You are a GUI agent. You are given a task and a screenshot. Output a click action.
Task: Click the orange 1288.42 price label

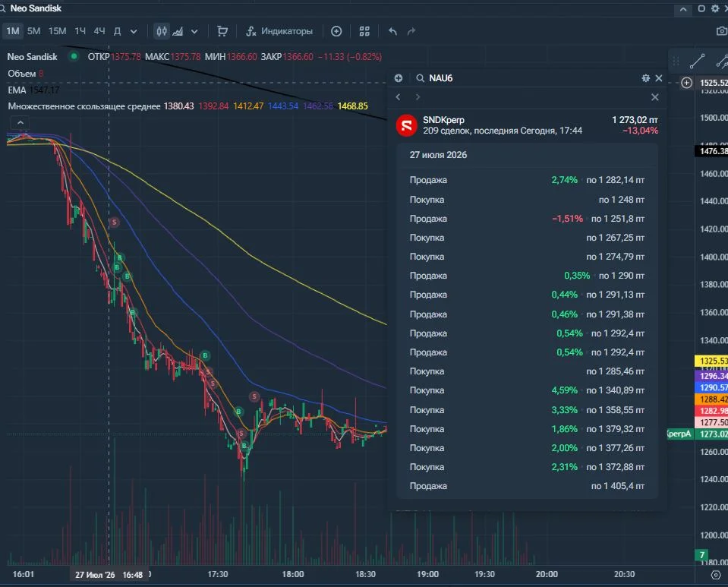tap(713, 399)
